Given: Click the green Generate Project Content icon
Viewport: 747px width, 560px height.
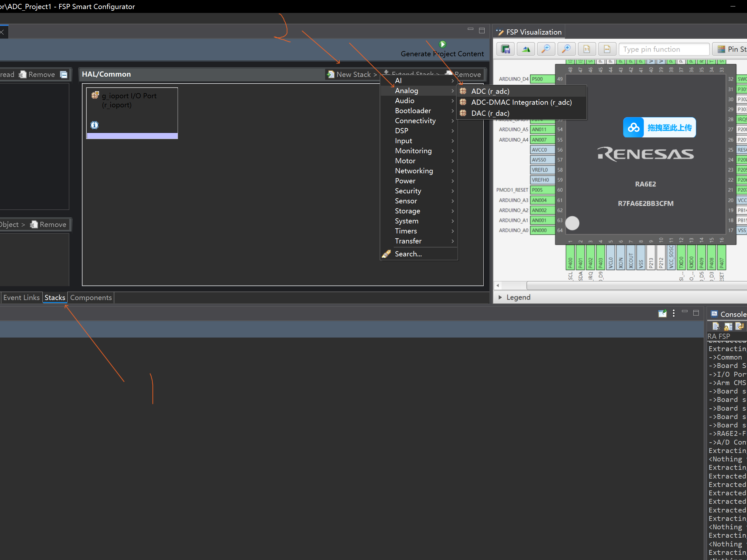Looking at the screenshot, I should [442, 44].
